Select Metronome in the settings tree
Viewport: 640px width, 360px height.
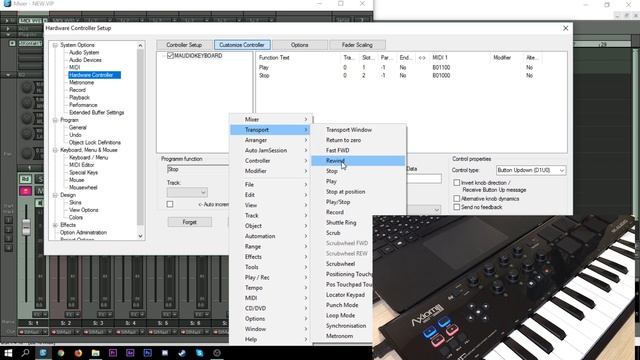click(82, 82)
